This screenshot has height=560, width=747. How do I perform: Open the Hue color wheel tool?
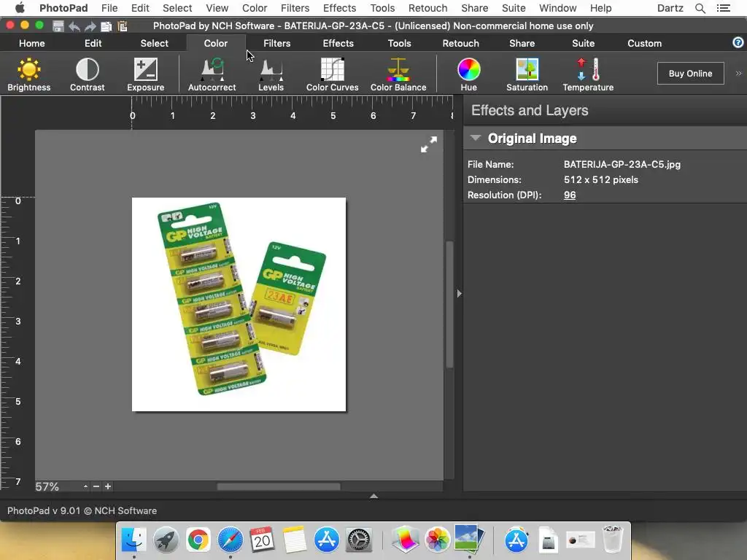click(469, 74)
